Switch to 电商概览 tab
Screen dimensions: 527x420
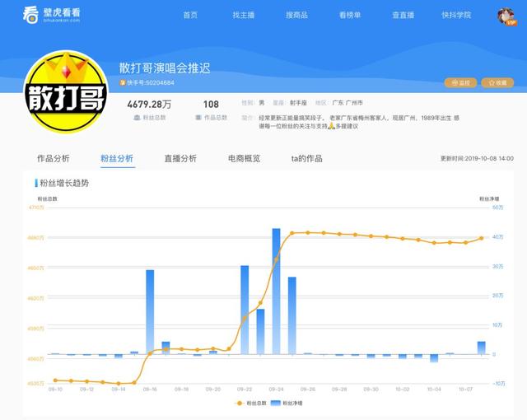point(244,159)
